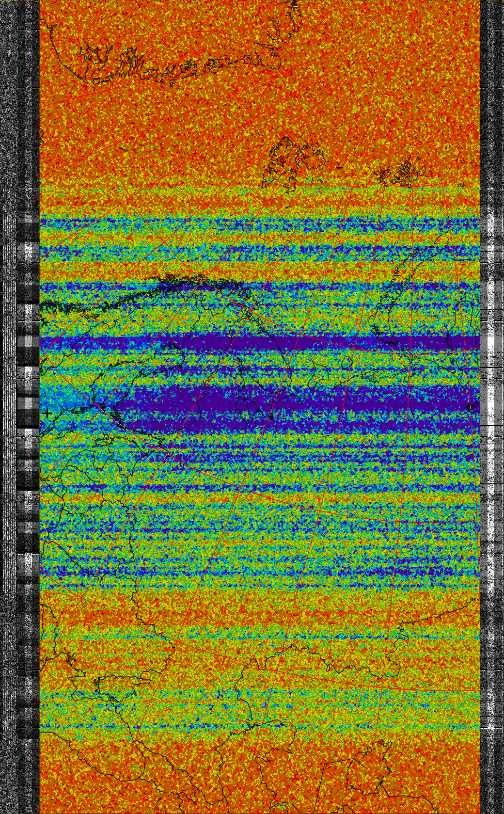The width and height of the screenshot is (504, 814).
Task: Click the small round island outline east of center
Action: (x=347, y=362)
